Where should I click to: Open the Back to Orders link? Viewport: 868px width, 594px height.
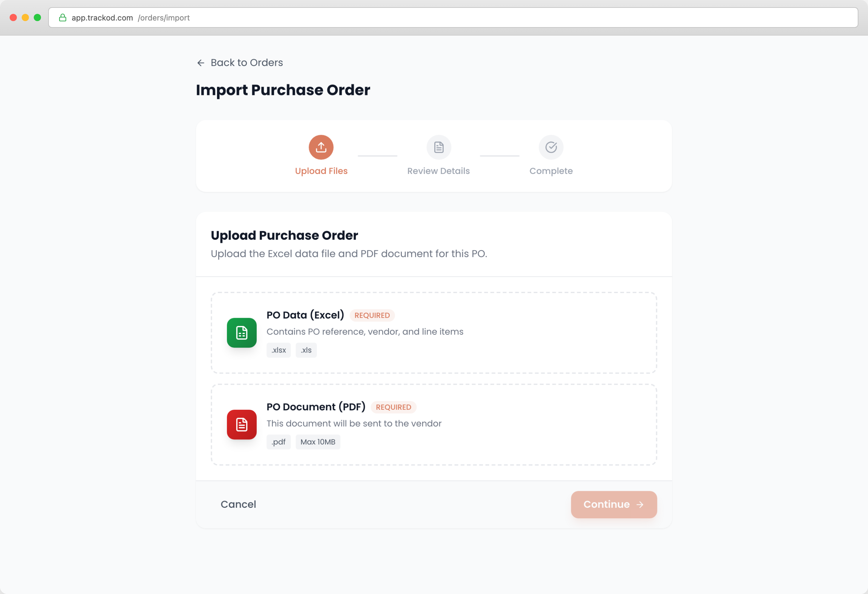(247, 62)
